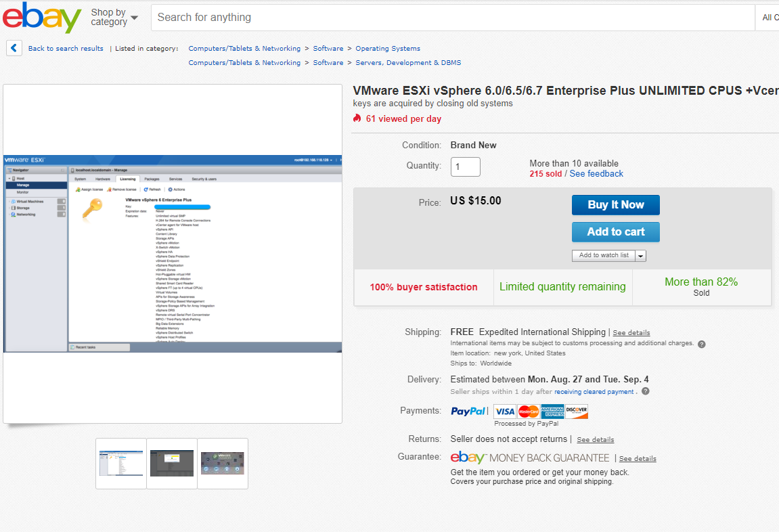Select first thumbnail showing licensing screenshot

coord(121,464)
